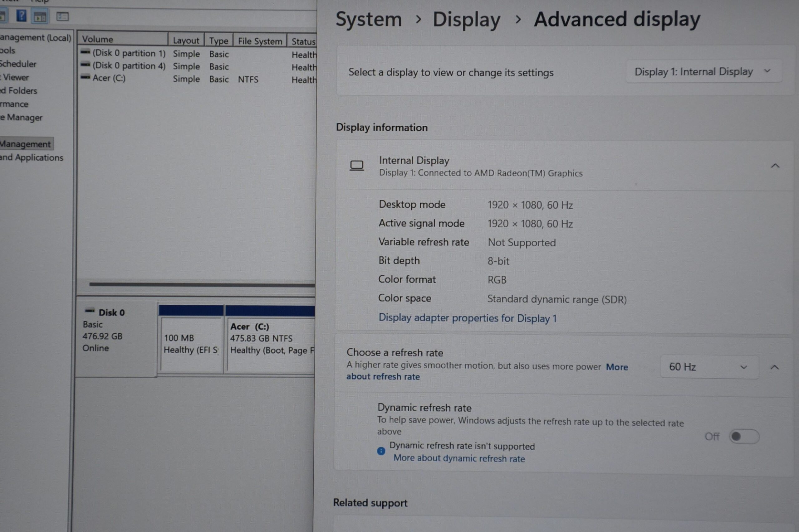Click the NTFS file system cell
Viewport: 799px width, 532px height.
tap(248, 80)
